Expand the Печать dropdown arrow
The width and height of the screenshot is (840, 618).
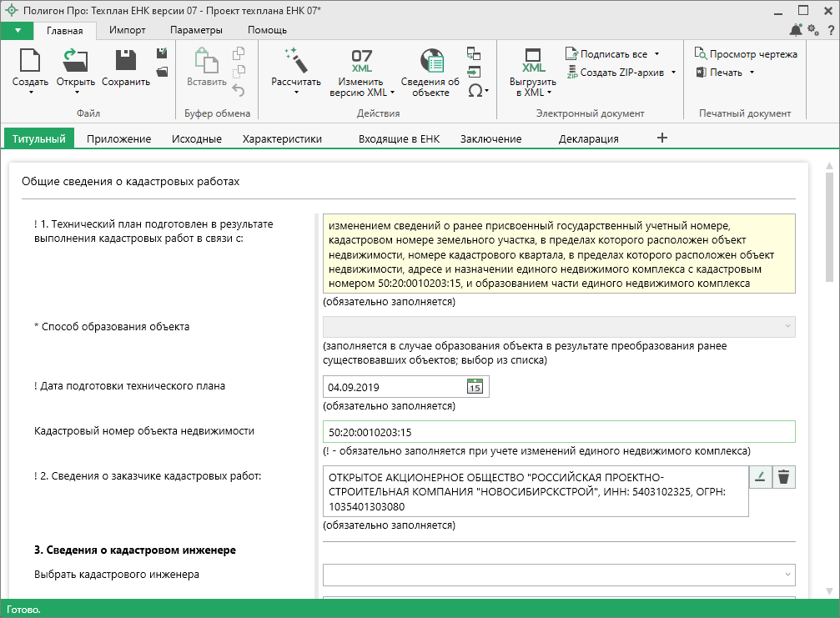[x=752, y=73]
